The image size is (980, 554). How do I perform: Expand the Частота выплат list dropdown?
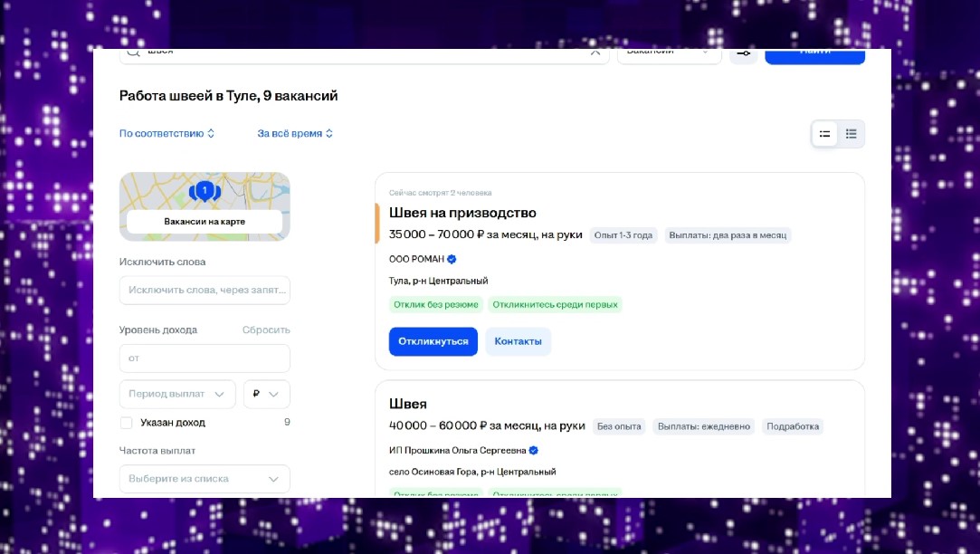tap(205, 479)
